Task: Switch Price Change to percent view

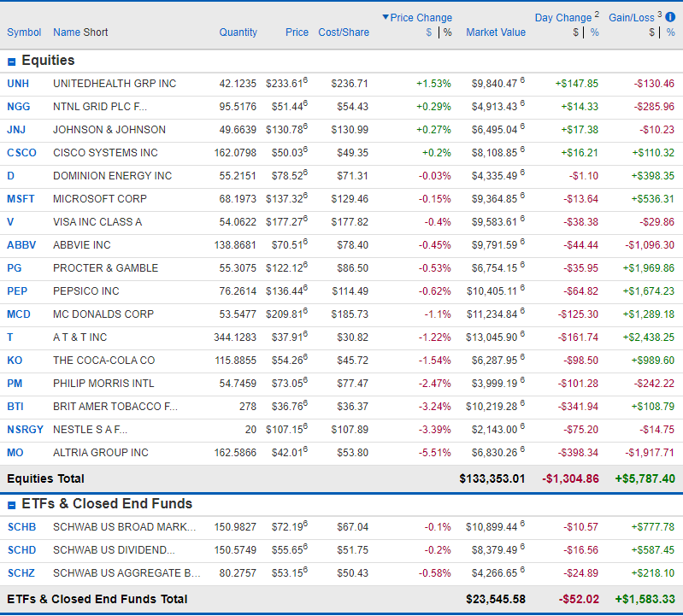Action: pyautogui.click(x=447, y=32)
